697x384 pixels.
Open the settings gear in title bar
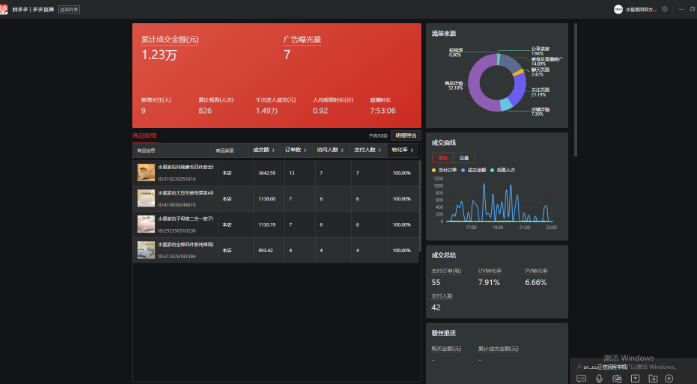point(665,9)
